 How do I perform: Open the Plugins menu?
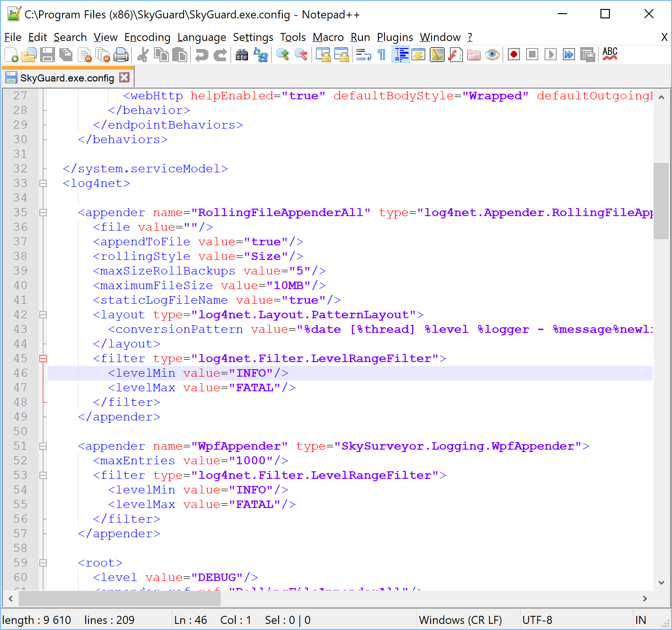(395, 37)
